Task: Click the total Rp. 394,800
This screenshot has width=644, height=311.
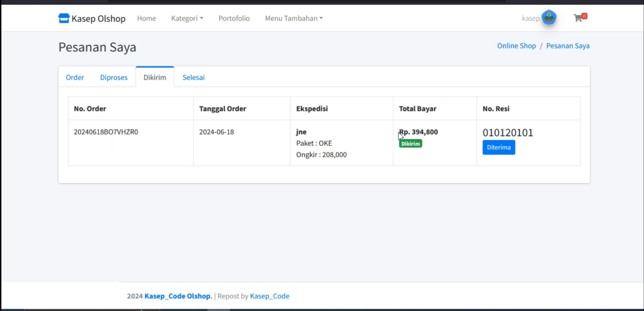Action: pos(419,132)
